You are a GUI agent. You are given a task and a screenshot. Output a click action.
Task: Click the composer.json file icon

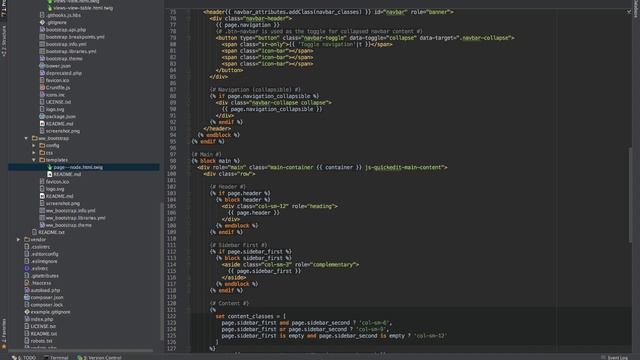point(27,298)
